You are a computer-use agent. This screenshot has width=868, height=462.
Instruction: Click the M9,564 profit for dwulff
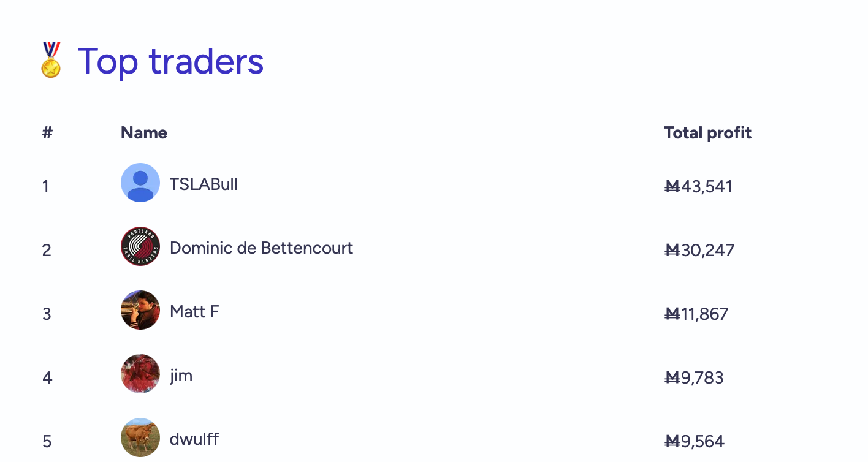click(695, 442)
